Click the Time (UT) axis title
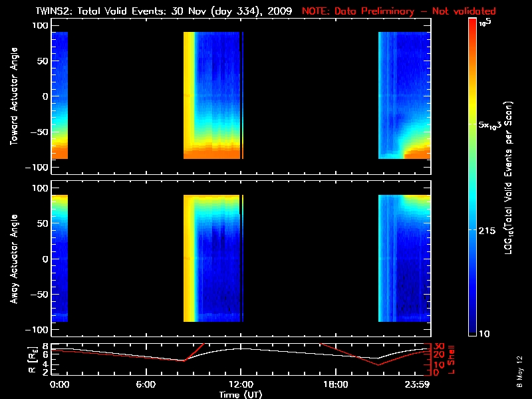 (240, 394)
